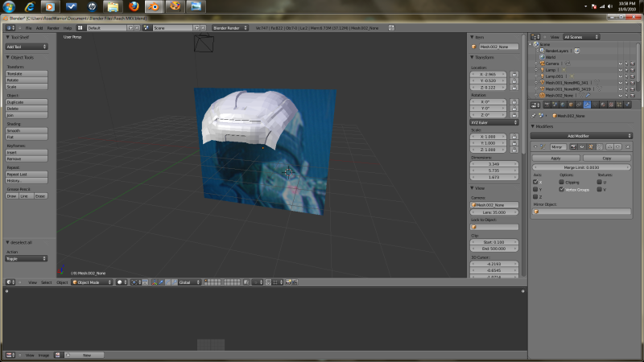Remove the Mirror modifier with X icon
This screenshot has height=362, width=644.
coord(628,147)
